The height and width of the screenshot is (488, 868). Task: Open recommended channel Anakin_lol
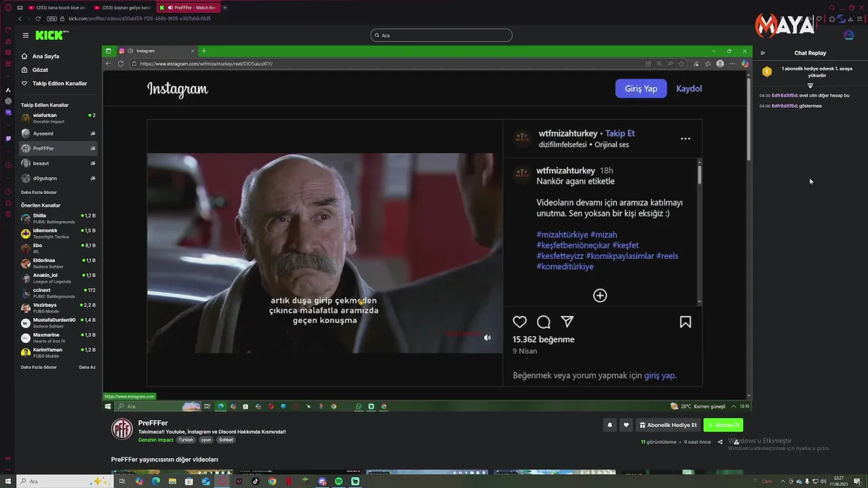(58, 278)
